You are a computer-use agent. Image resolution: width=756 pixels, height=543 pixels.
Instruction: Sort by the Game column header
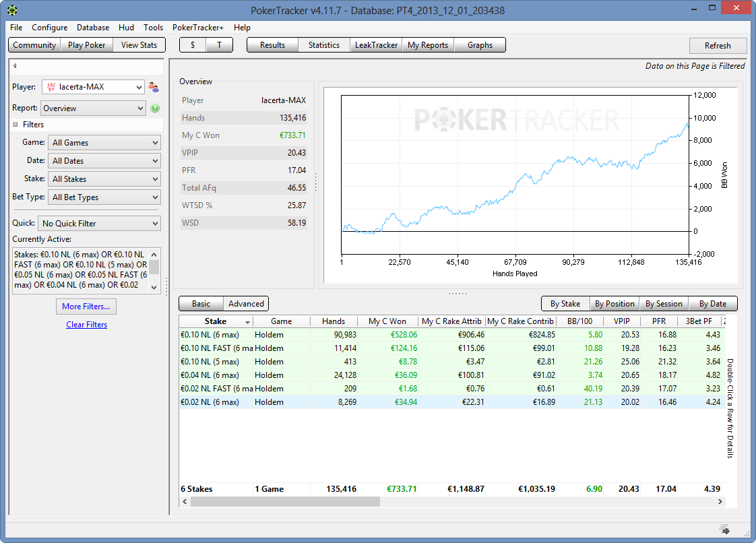click(x=281, y=321)
